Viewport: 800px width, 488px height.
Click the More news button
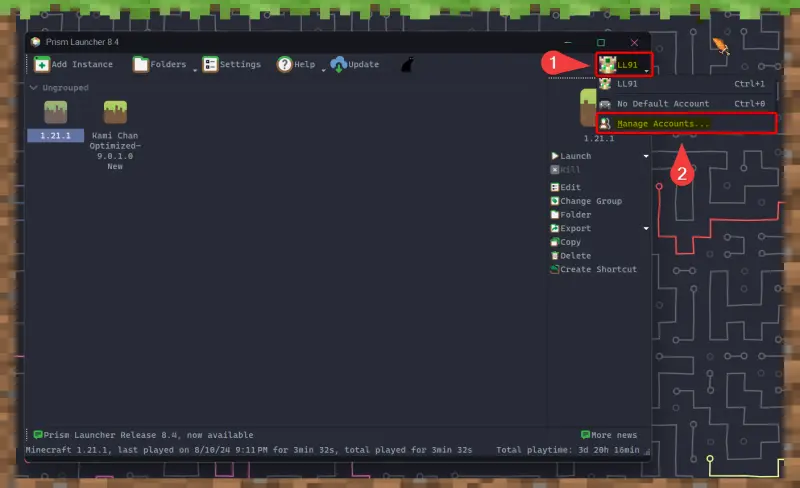[x=608, y=435]
